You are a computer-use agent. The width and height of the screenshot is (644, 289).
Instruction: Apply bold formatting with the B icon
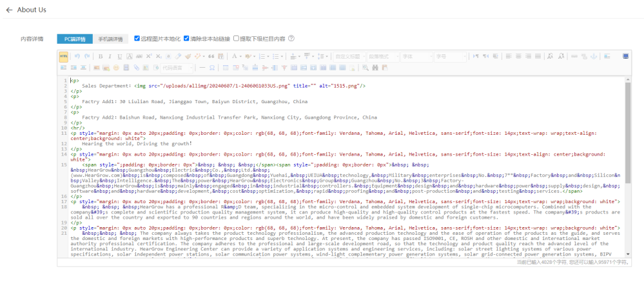pos(100,56)
